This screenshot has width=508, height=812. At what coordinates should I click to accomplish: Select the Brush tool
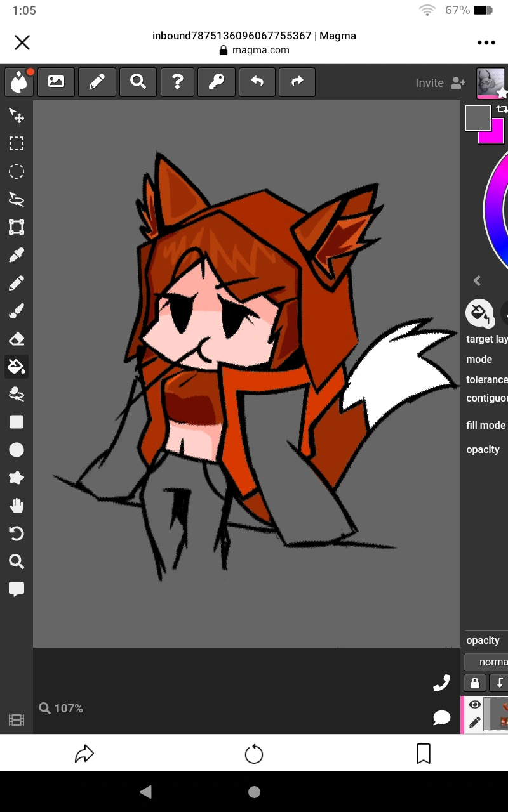[x=17, y=310]
